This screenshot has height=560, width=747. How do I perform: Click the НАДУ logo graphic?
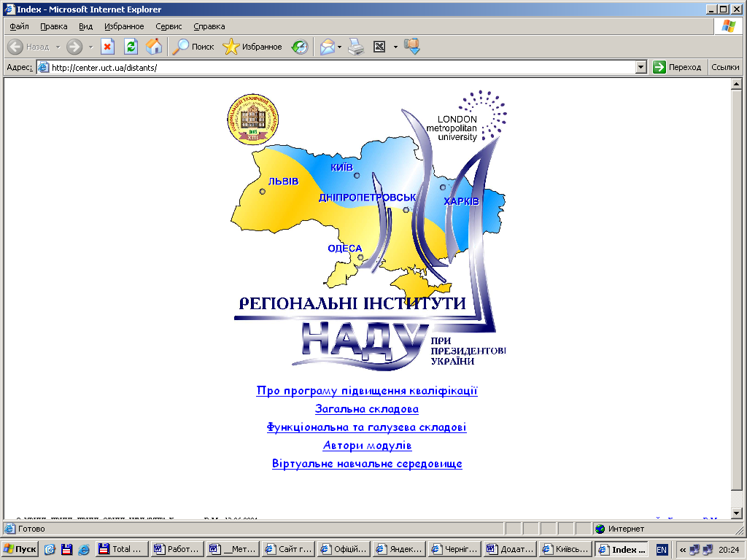pyautogui.click(x=362, y=345)
